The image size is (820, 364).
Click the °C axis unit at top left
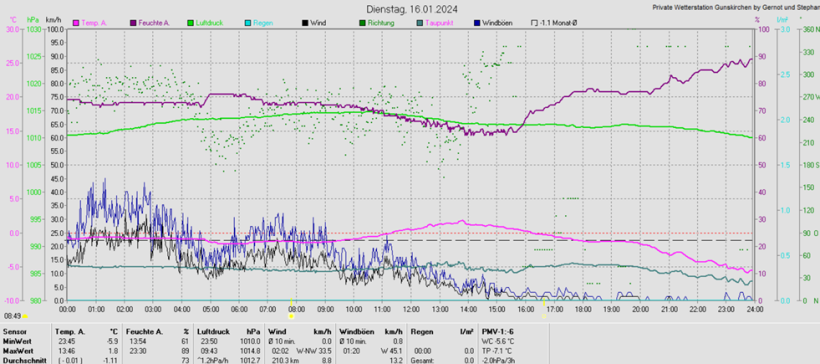14,19
